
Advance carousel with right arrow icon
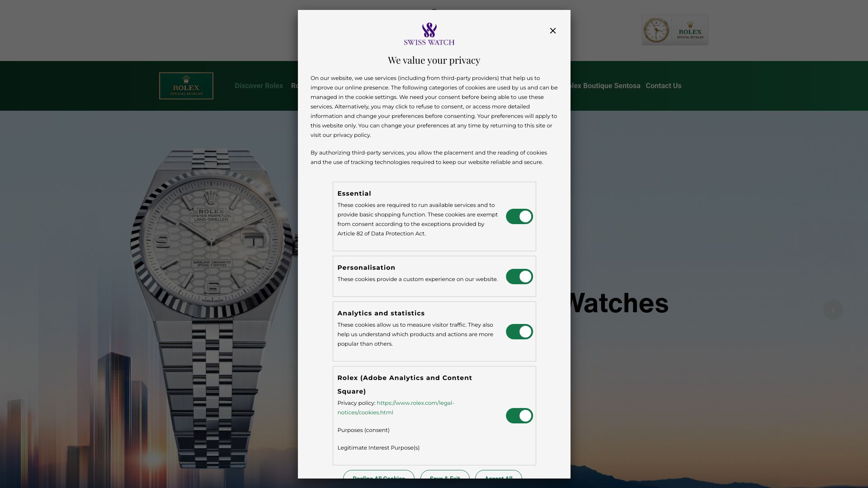(x=833, y=310)
